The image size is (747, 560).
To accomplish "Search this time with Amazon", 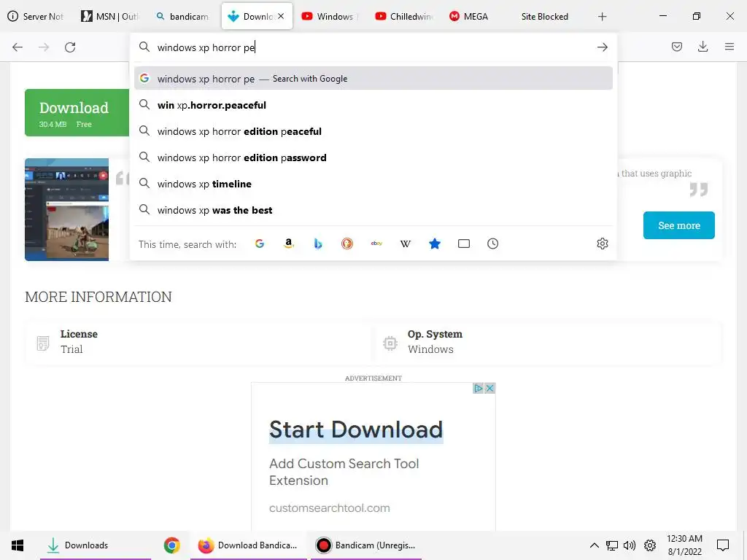I will point(289,244).
